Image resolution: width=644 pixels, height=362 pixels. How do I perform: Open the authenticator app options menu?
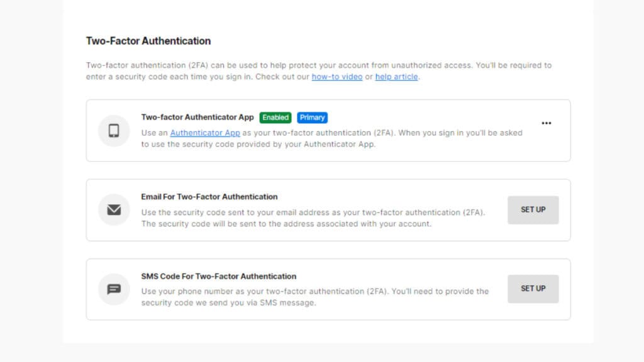click(x=547, y=123)
